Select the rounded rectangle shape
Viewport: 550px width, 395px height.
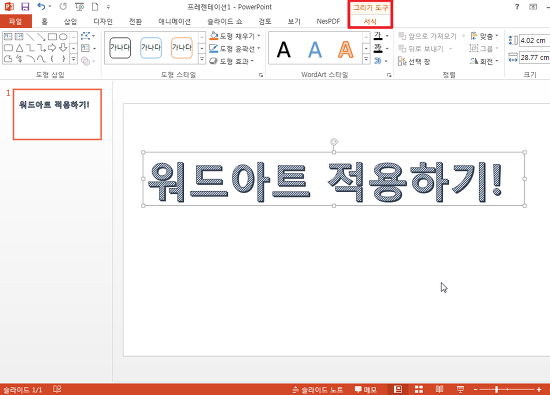(x=8, y=48)
